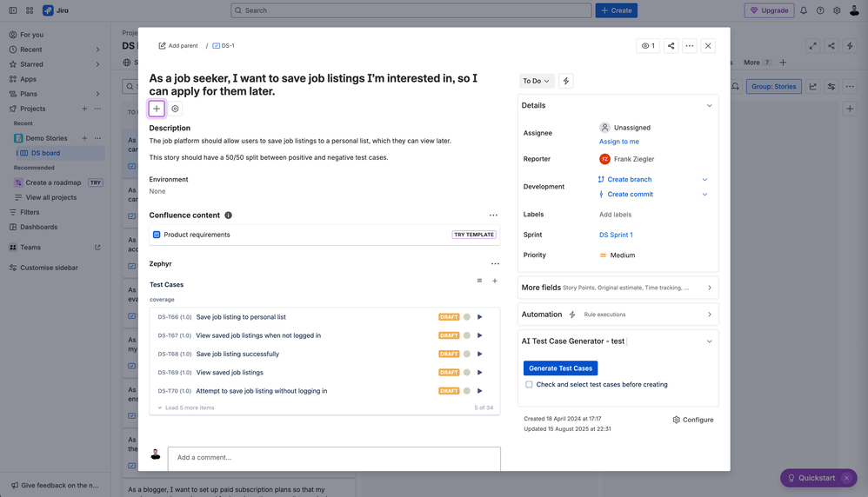The image size is (868, 497).
Task: Click the target icon beside the plus button
Action: click(x=175, y=109)
